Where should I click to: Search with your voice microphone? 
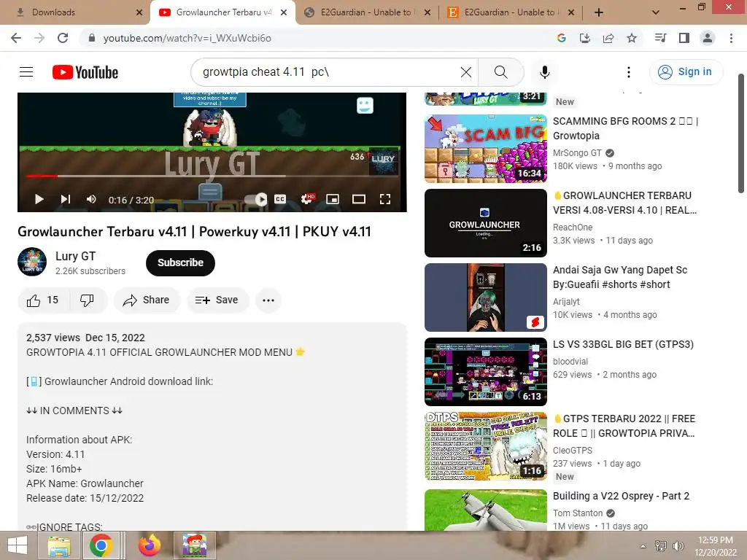[544, 72]
